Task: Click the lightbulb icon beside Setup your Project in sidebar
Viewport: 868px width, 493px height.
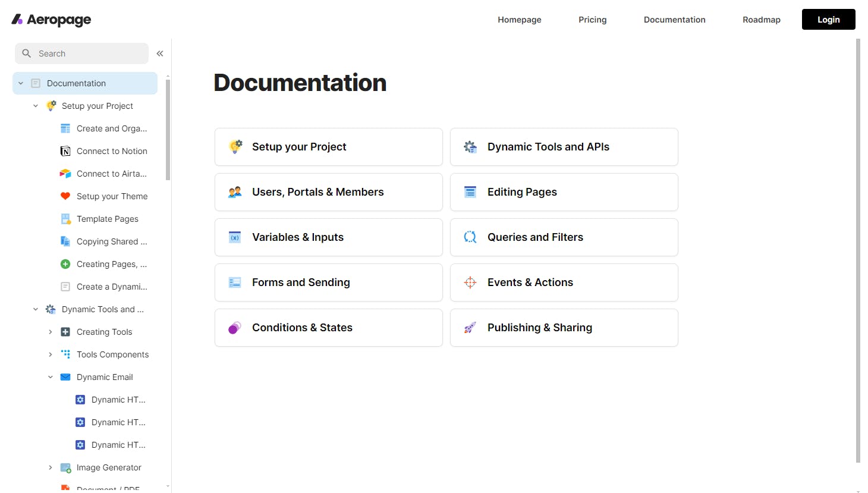Action: pyautogui.click(x=51, y=106)
